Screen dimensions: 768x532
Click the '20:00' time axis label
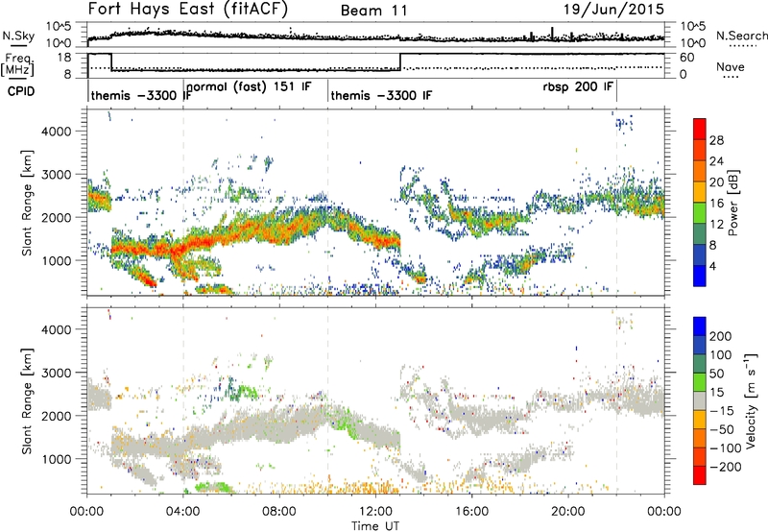(567, 512)
